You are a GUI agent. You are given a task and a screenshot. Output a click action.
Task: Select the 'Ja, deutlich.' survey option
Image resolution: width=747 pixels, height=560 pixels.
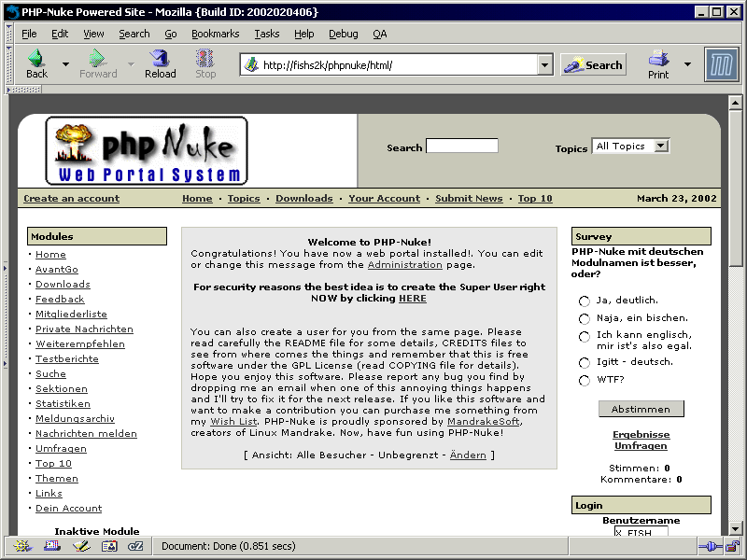(x=585, y=301)
